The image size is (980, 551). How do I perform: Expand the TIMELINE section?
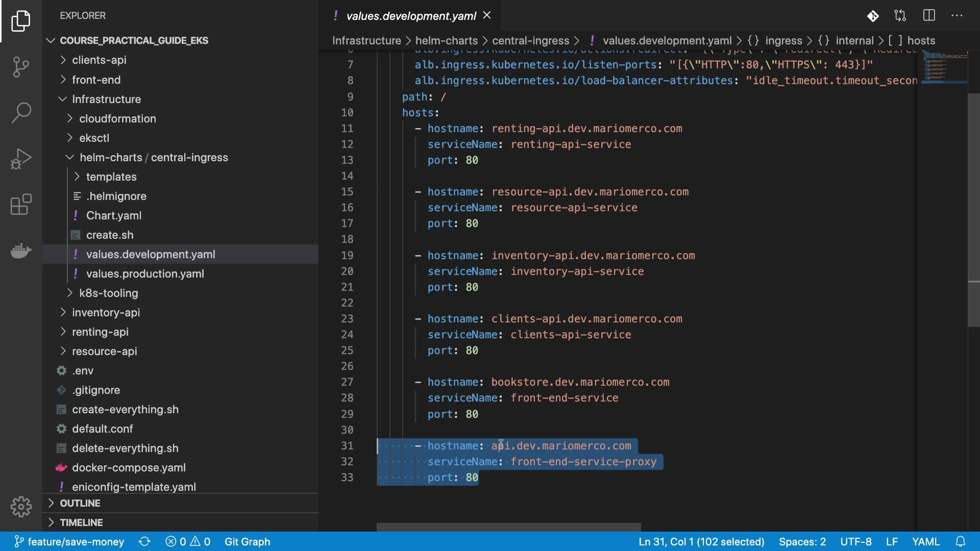pos(81,522)
